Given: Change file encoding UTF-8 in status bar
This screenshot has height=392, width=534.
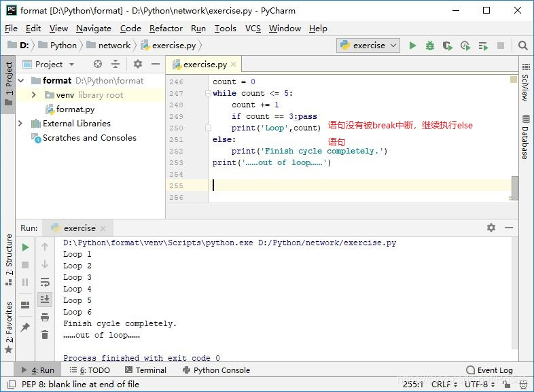Looking at the screenshot, I should pyautogui.click(x=480, y=385).
